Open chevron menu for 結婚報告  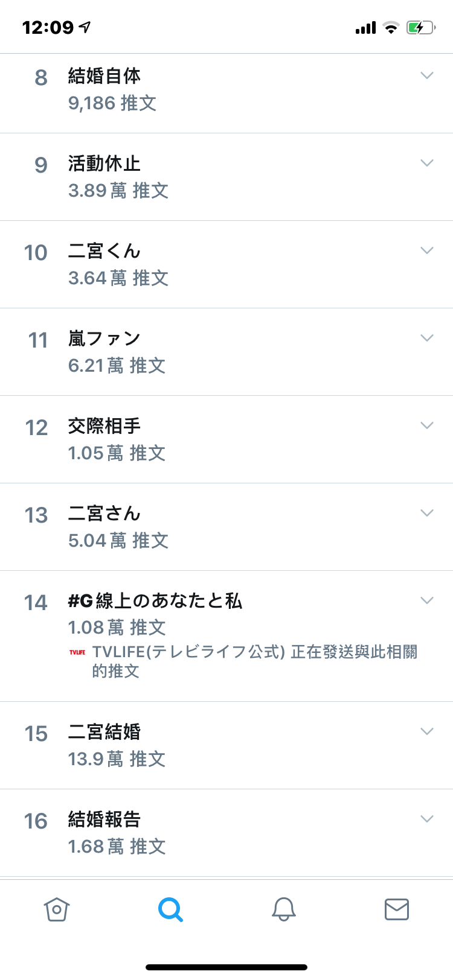[x=427, y=819]
